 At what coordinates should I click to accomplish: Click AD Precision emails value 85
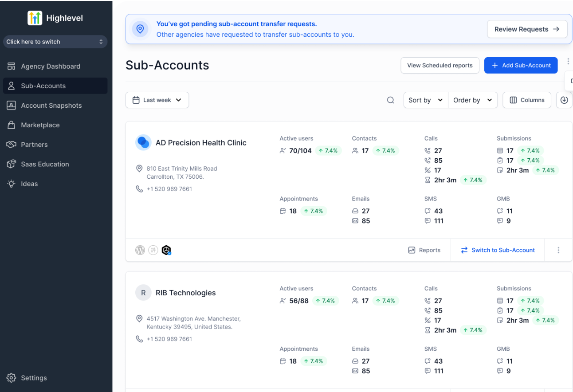click(366, 221)
